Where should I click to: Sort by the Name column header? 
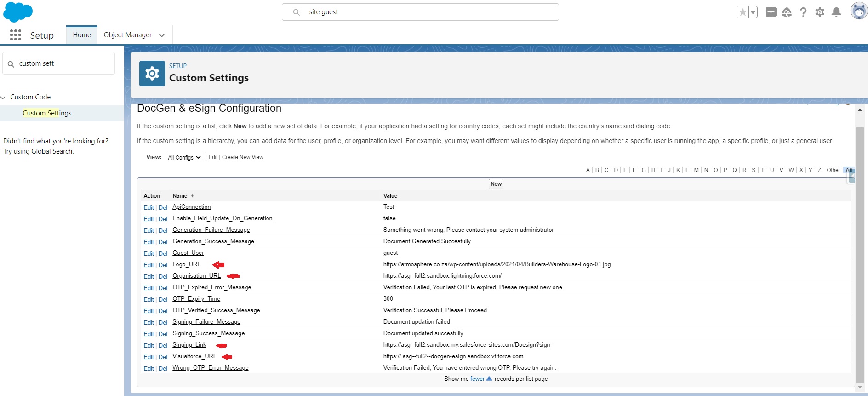point(180,196)
